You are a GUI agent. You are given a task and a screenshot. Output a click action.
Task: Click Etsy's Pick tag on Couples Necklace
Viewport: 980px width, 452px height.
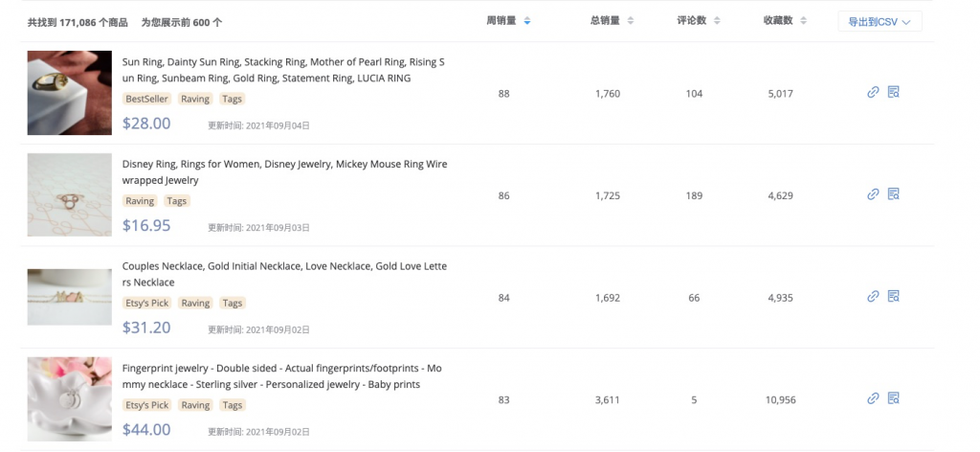click(x=146, y=303)
